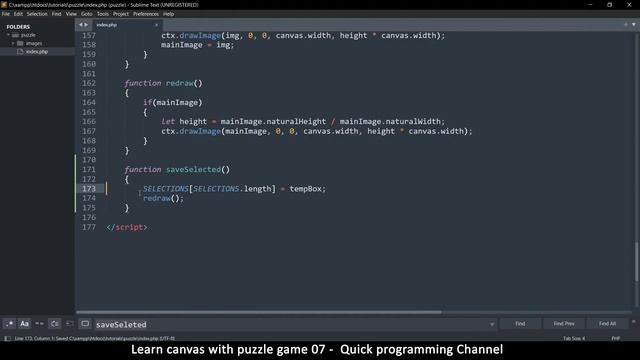Click 'tempBox' on line 173
This screenshot has height=360, width=640.
pos(306,189)
